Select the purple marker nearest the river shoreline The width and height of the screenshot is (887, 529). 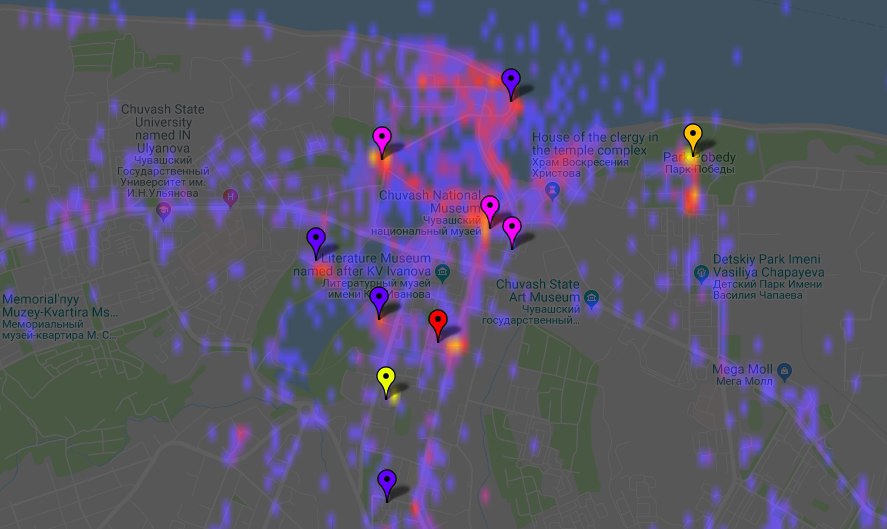coord(511,82)
